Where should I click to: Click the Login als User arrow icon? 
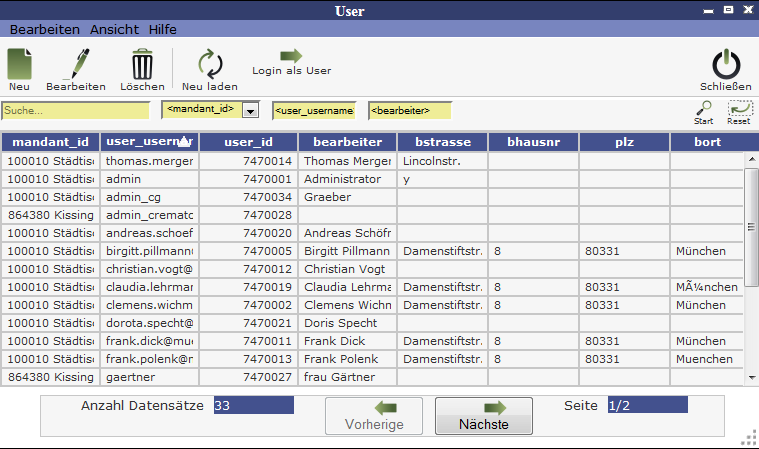tap(291, 56)
